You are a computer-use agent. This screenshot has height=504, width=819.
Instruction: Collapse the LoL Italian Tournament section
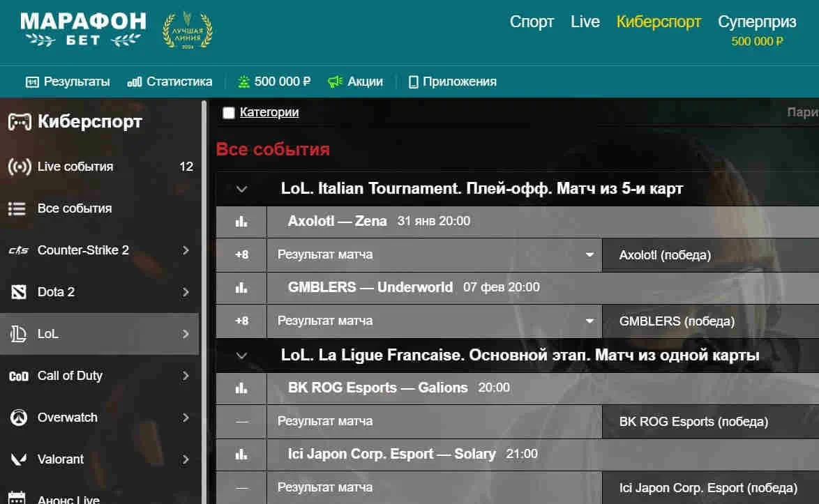coord(241,189)
